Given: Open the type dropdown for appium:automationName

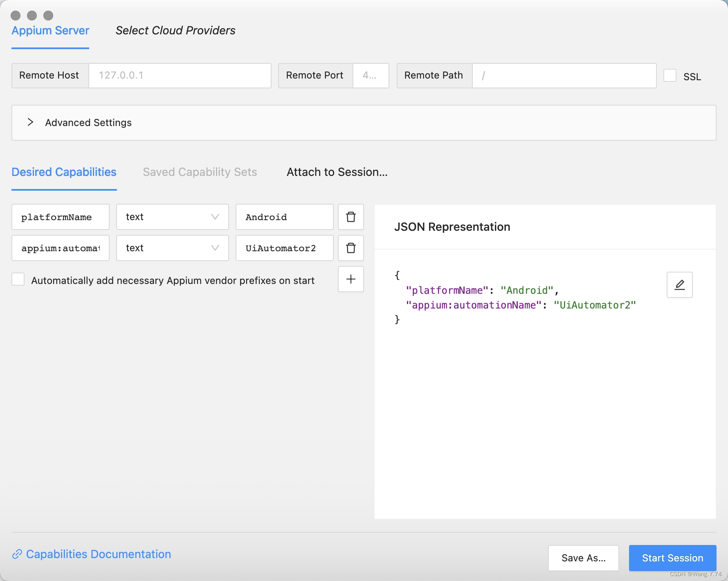Looking at the screenshot, I should [173, 248].
